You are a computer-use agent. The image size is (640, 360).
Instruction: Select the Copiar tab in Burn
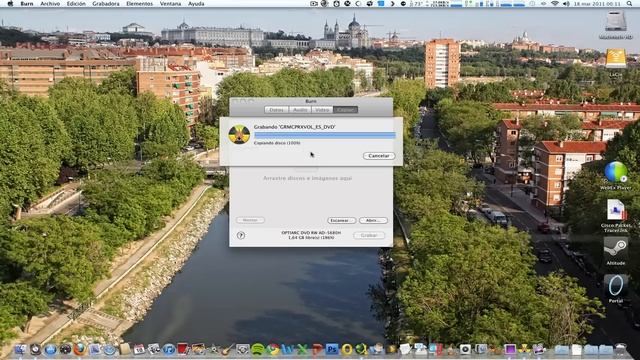pos(345,110)
